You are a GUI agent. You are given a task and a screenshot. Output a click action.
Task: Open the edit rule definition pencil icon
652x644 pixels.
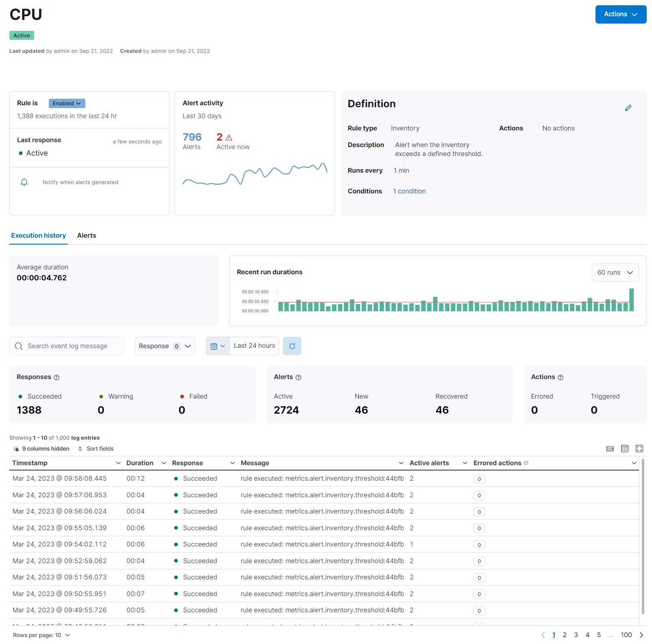(x=628, y=108)
